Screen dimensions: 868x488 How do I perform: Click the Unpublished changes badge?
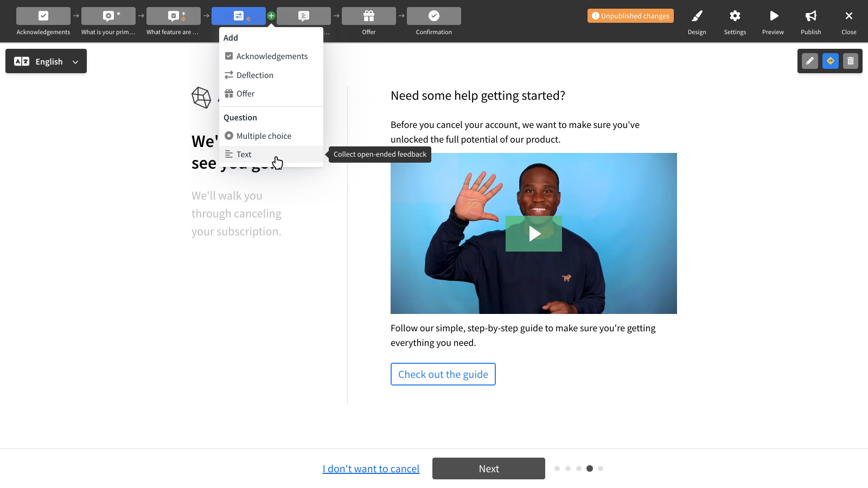pos(630,16)
